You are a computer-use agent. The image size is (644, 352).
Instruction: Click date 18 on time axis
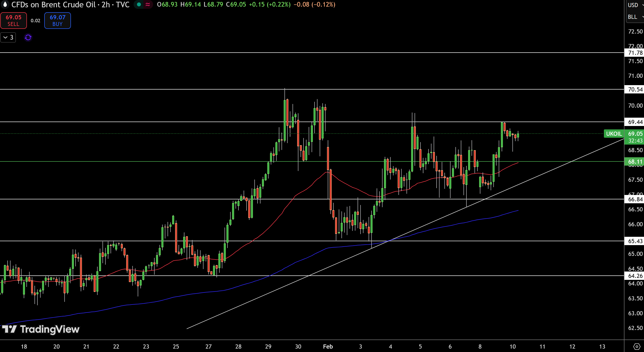point(24,347)
